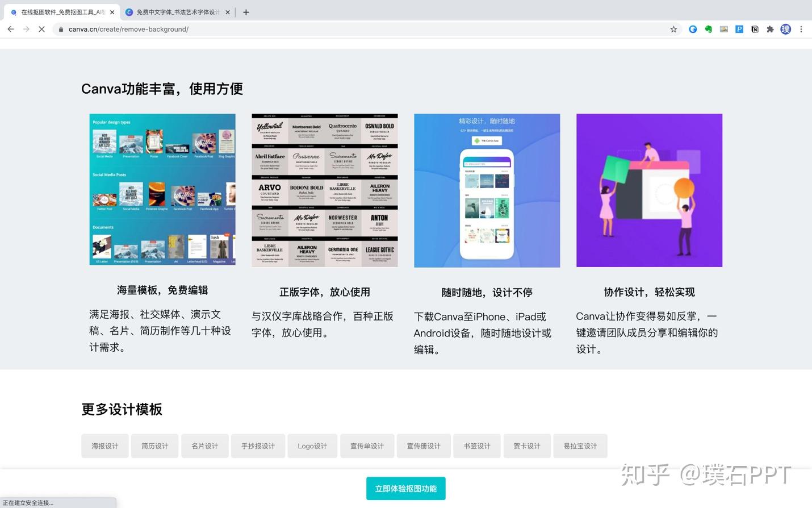The width and height of the screenshot is (812, 508).
Task: Open 易拉宝设计 template tag
Action: coord(580,446)
